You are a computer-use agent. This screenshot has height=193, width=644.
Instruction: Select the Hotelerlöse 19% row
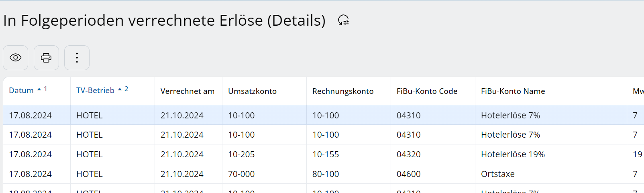pyautogui.click(x=512, y=154)
